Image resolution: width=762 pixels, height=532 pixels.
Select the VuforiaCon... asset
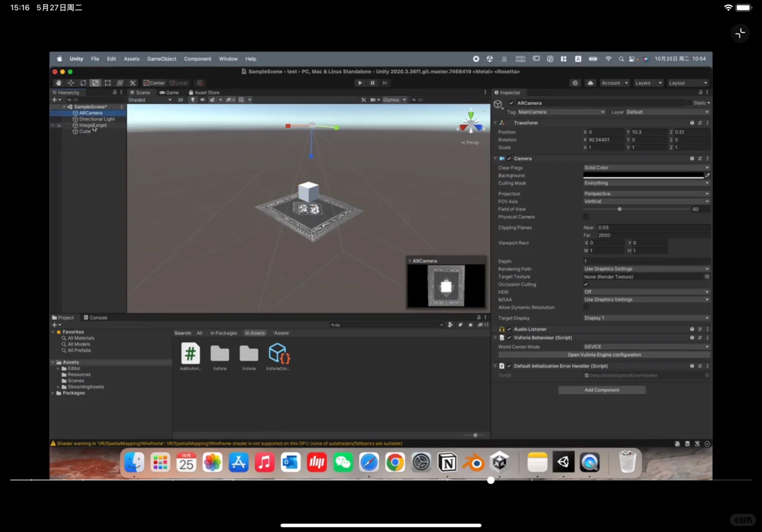tap(278, 357)
